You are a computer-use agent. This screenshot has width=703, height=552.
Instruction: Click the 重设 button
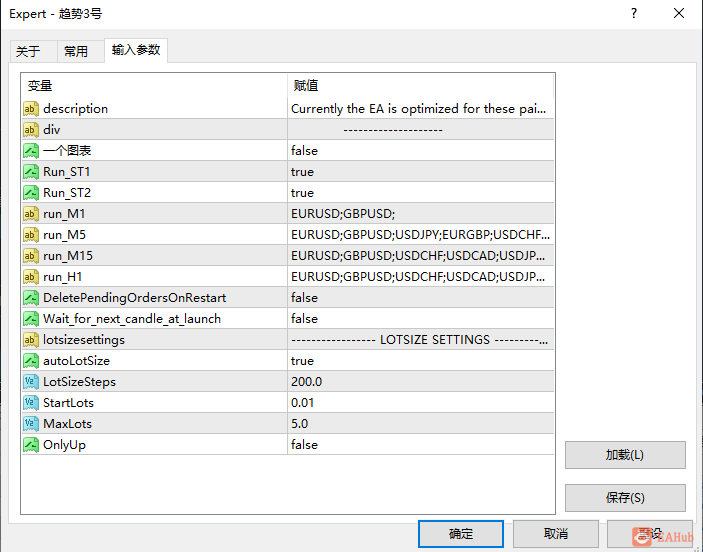650,534
